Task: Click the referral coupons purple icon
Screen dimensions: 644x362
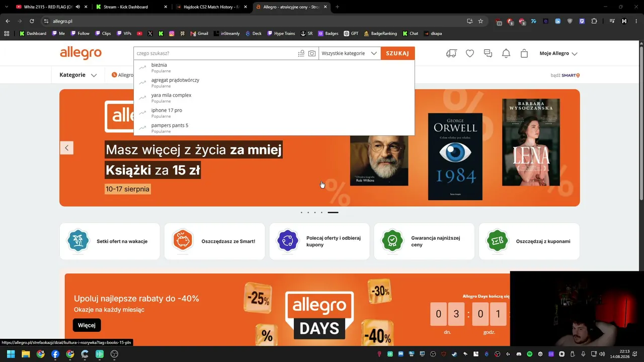Action: tap(288, 241)
